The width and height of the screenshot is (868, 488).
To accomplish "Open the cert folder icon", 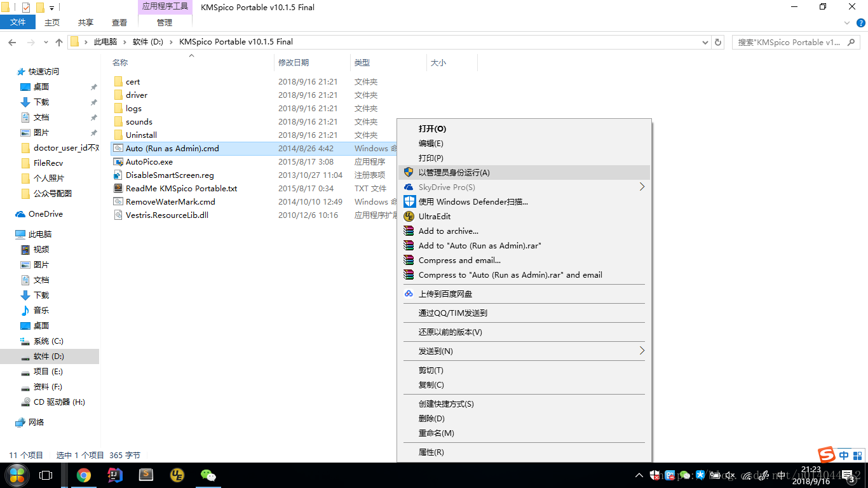I will [x=118, y=81].
